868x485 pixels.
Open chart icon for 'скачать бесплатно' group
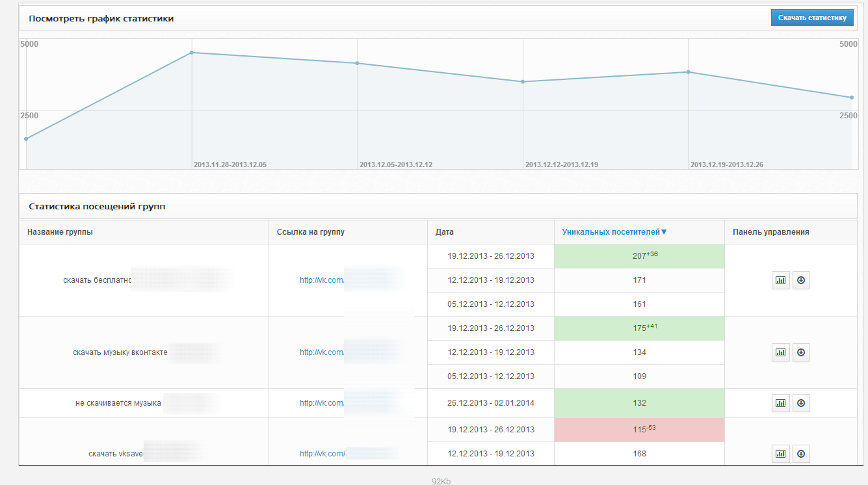[x=780, y=280]
